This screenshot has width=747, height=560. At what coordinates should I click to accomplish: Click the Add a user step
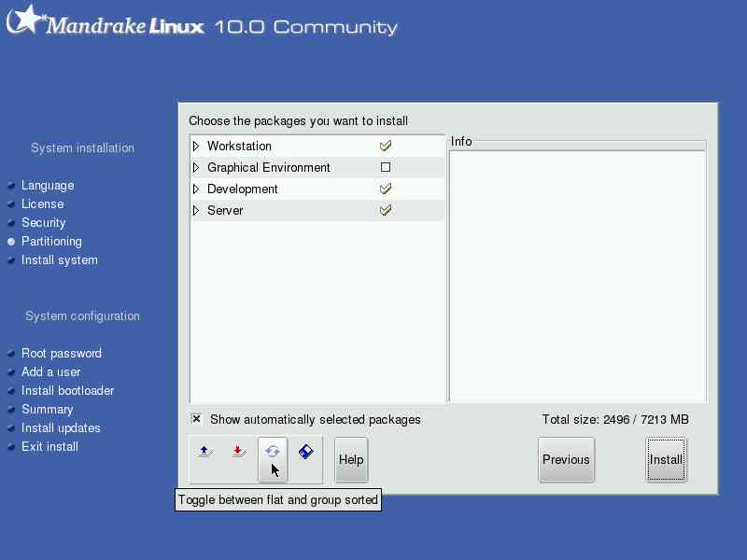click(x=51, y=371)
